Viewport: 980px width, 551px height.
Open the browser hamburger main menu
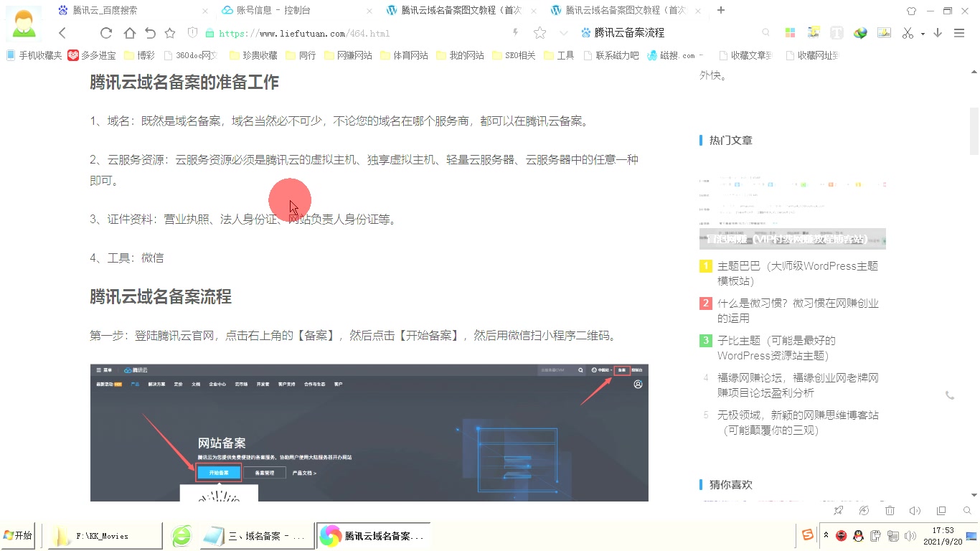point(959,32)
